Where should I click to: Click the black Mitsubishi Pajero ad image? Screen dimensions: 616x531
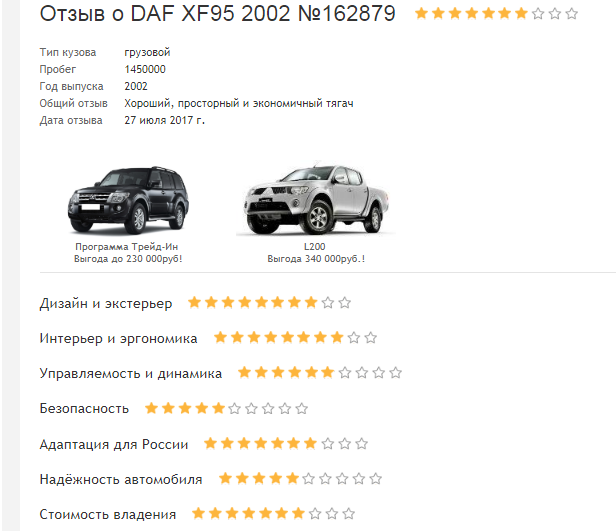[128, 200]
